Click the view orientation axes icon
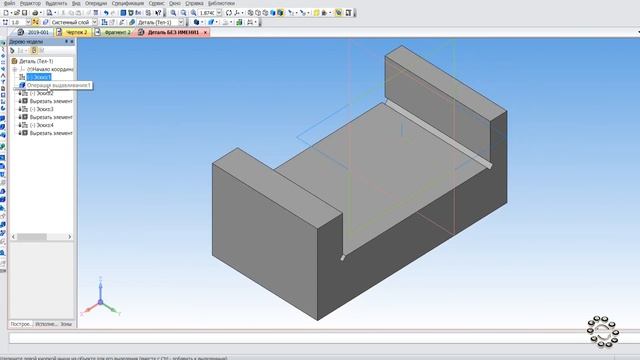The width and height of the screenshot is (640, 360). [237, 13]
